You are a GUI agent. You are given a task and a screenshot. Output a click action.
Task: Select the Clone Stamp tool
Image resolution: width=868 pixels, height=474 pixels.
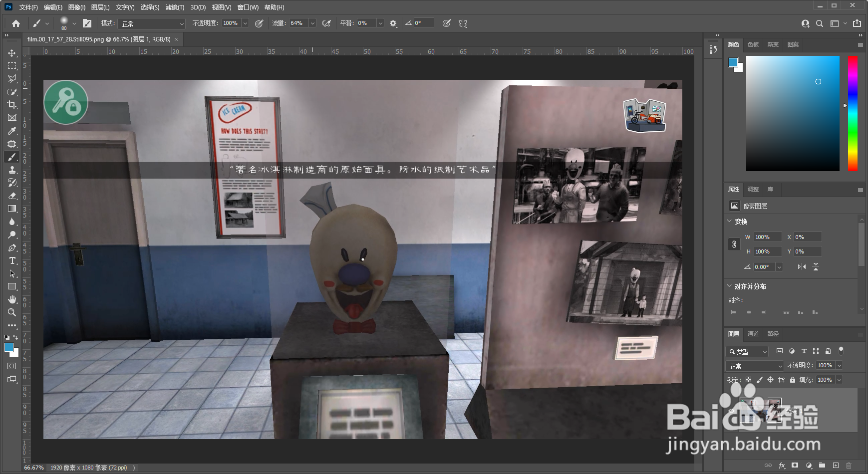pos(12,170)
